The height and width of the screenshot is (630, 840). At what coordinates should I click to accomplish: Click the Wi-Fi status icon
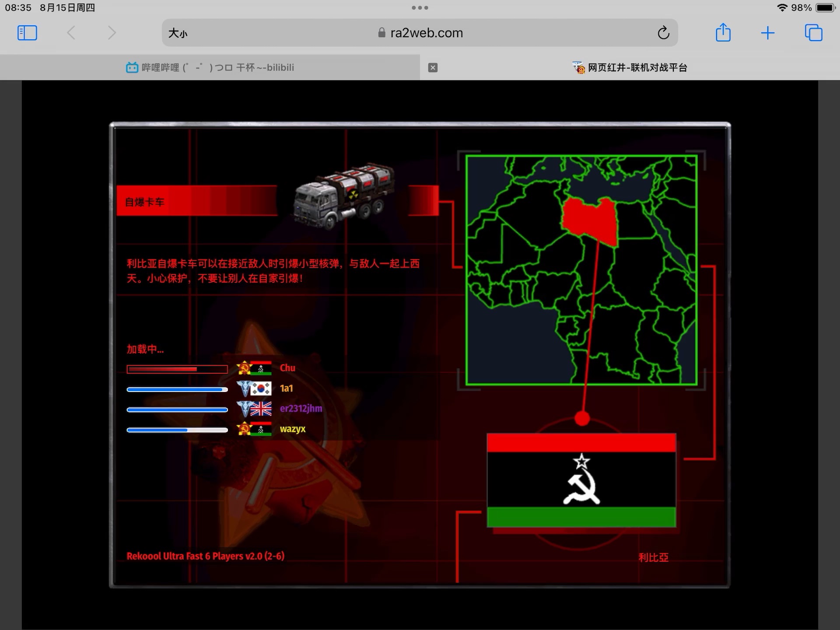(x=782, y=7)
